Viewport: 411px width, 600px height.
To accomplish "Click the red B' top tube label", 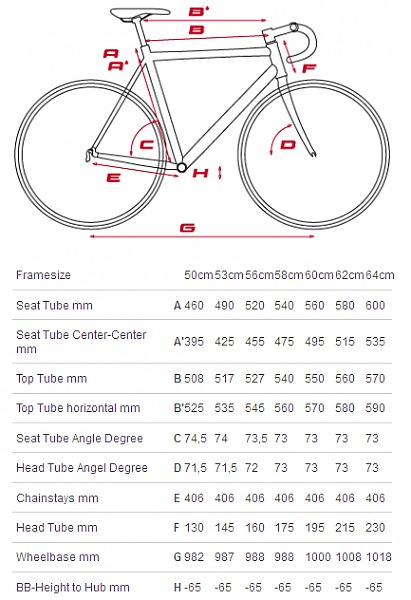I will [199, 11].
